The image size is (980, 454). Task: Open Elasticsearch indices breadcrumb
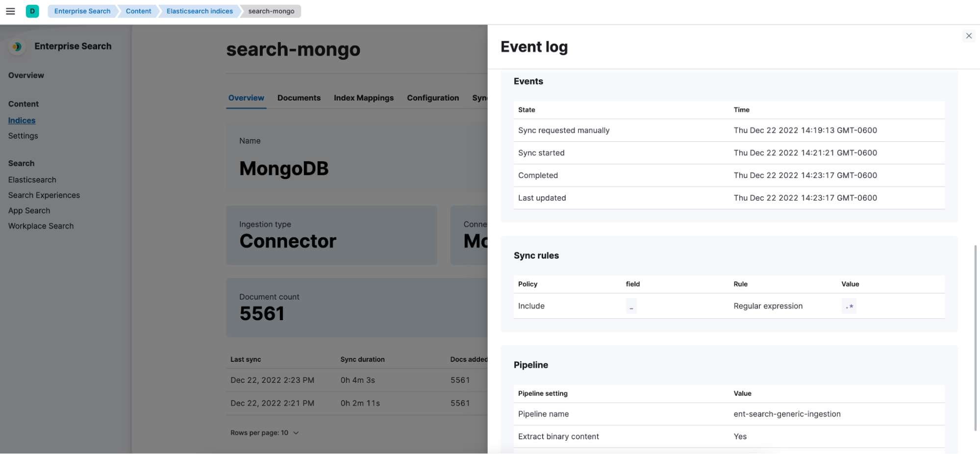pos(200,11)
